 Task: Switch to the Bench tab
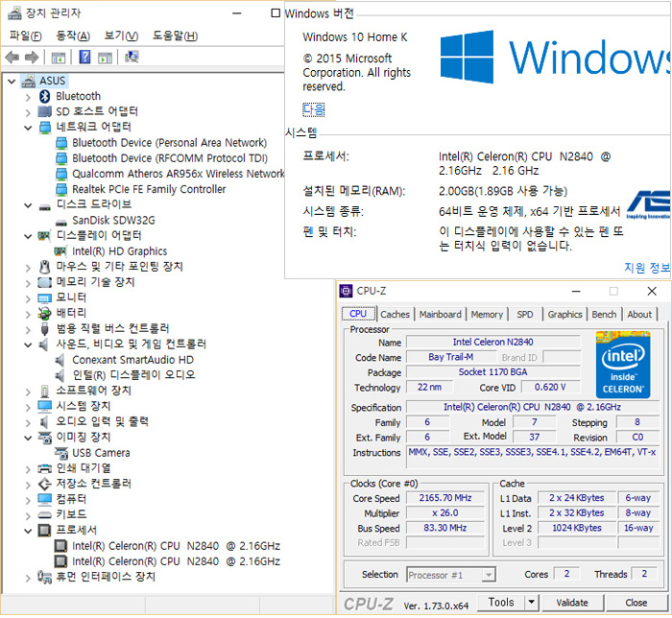pos(604,315)
